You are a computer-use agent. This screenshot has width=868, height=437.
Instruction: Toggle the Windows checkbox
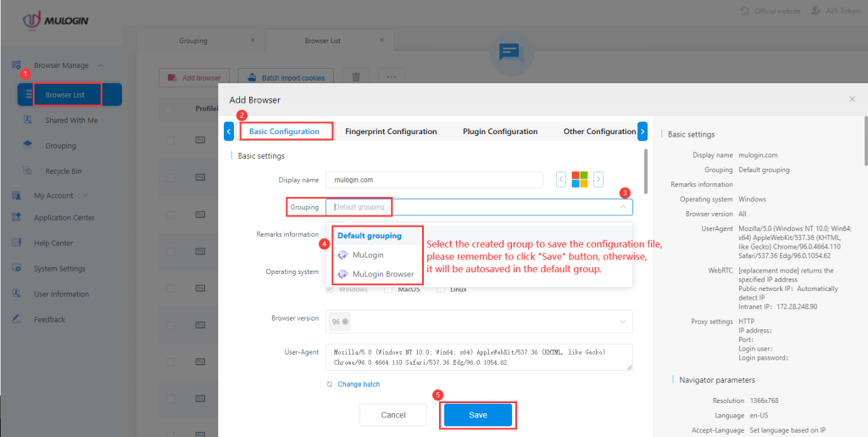[x=331, y=289]
